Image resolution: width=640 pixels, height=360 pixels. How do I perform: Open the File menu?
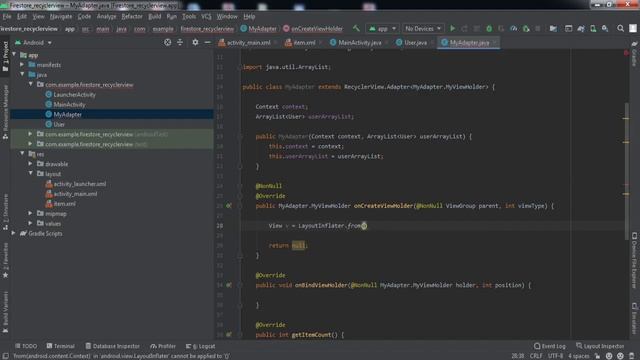[x=7, y=16]
